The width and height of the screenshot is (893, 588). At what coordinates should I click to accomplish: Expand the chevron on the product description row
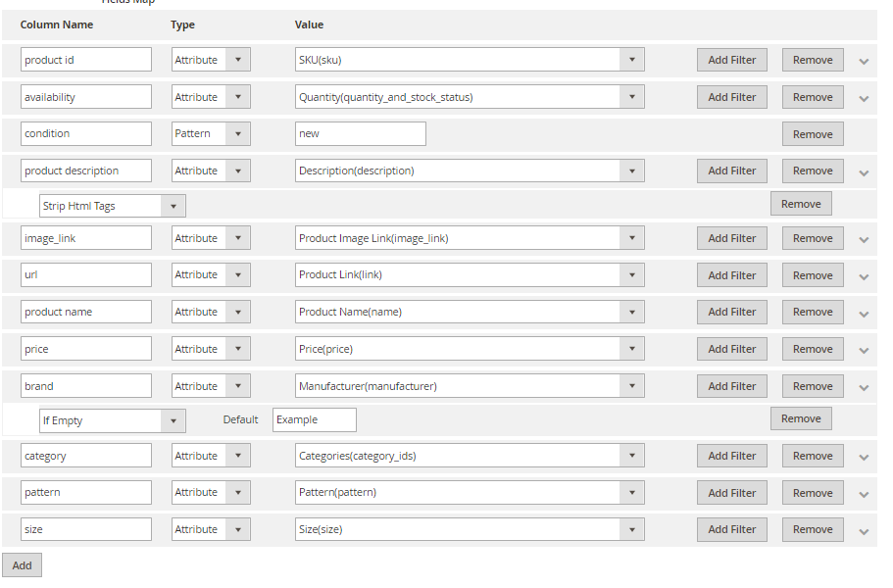pos(864,172)
